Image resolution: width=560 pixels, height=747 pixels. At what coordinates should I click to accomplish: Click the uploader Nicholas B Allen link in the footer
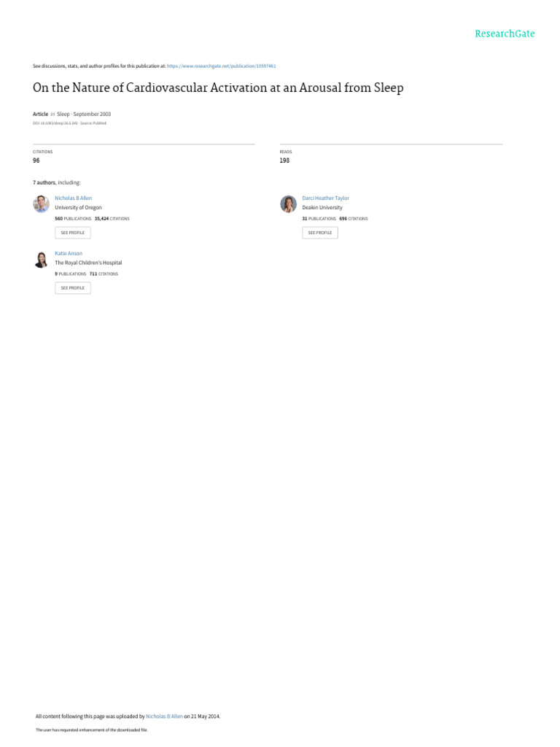tap(164, 716)
